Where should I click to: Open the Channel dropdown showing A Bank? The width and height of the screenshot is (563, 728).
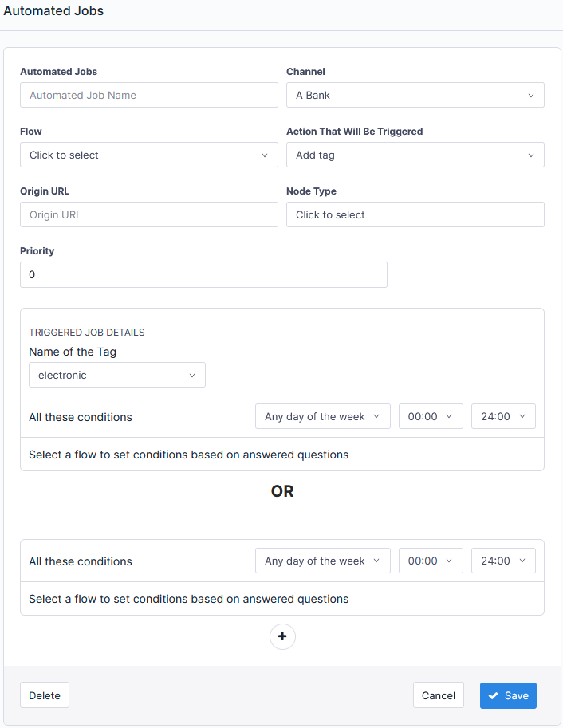click(415, 95)
